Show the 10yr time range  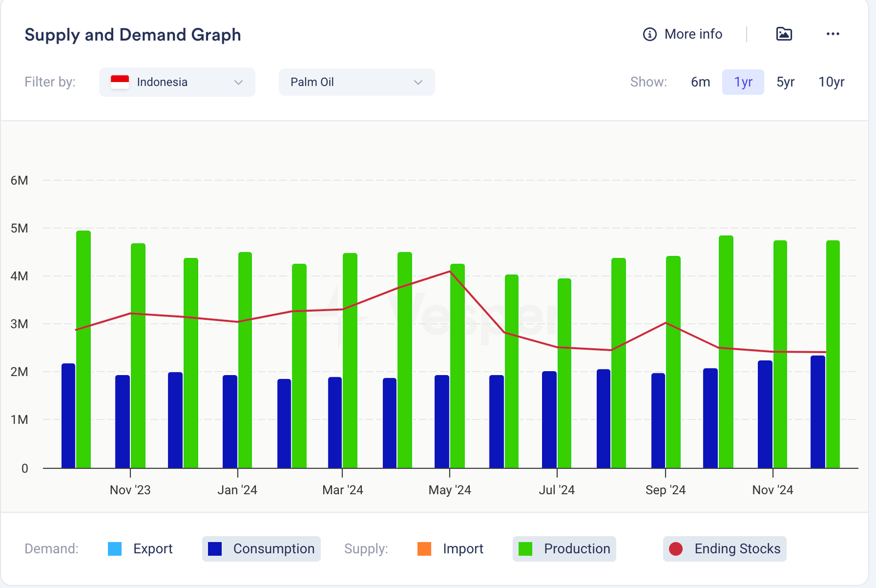click(x=831, y=82)
